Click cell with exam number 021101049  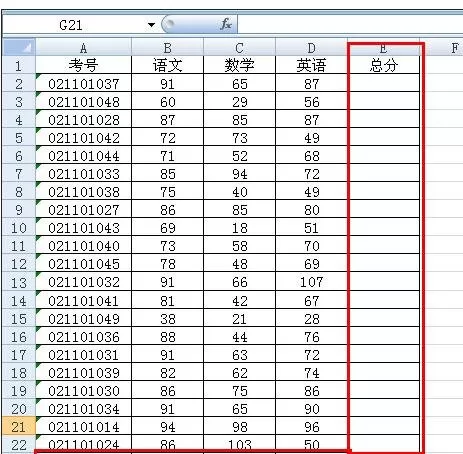pyautogui.click(x=84, y=318)
